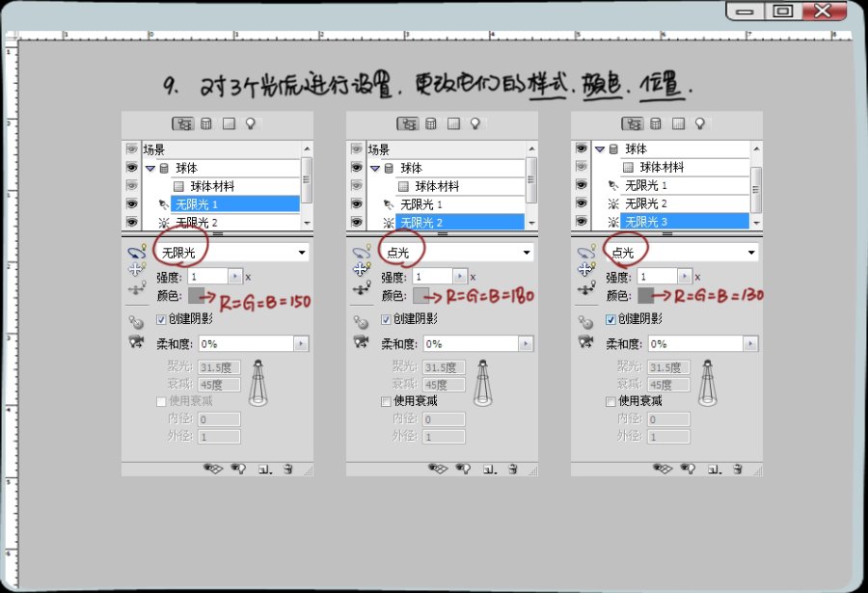Click the 强度 value field in right panel
The height and width of the screenshot is (593, 868).
(658, 276)
